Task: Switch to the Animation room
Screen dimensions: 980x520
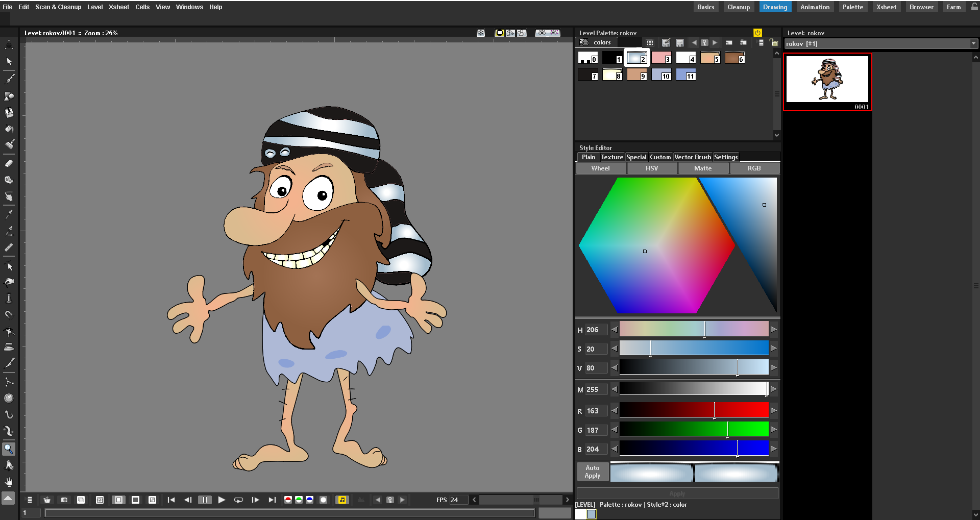Action: pyautogui.click(x=815, y=7)
